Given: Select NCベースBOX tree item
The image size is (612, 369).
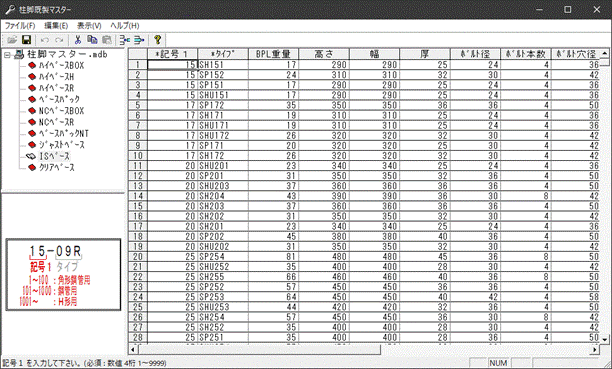Looking at the screenshot, I should click(x=61, y=111).
